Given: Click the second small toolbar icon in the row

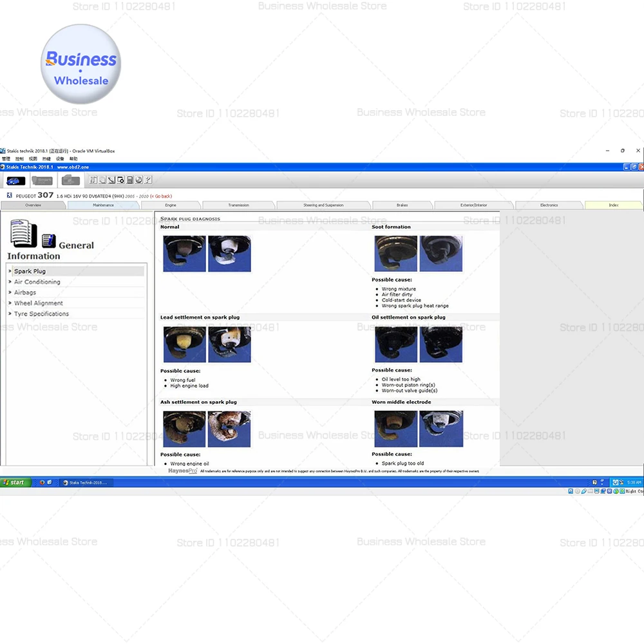Looking at the screenshot, I should [x=102, y=180].
